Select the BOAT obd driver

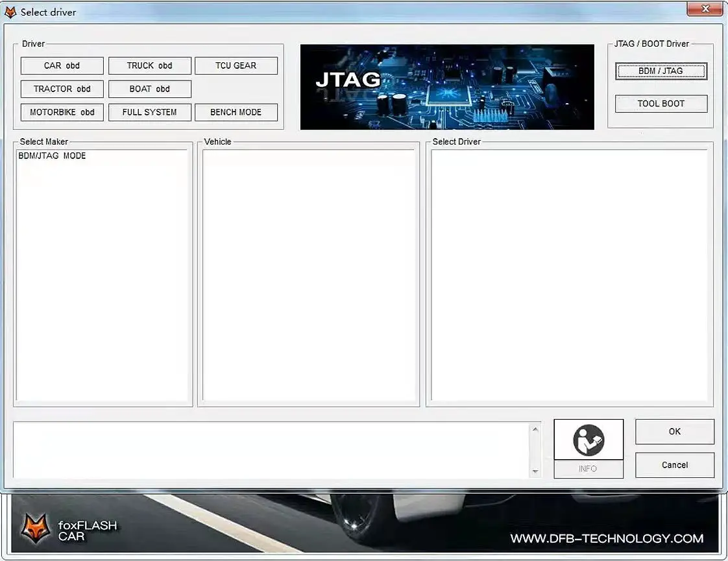[x=149, y=89]
